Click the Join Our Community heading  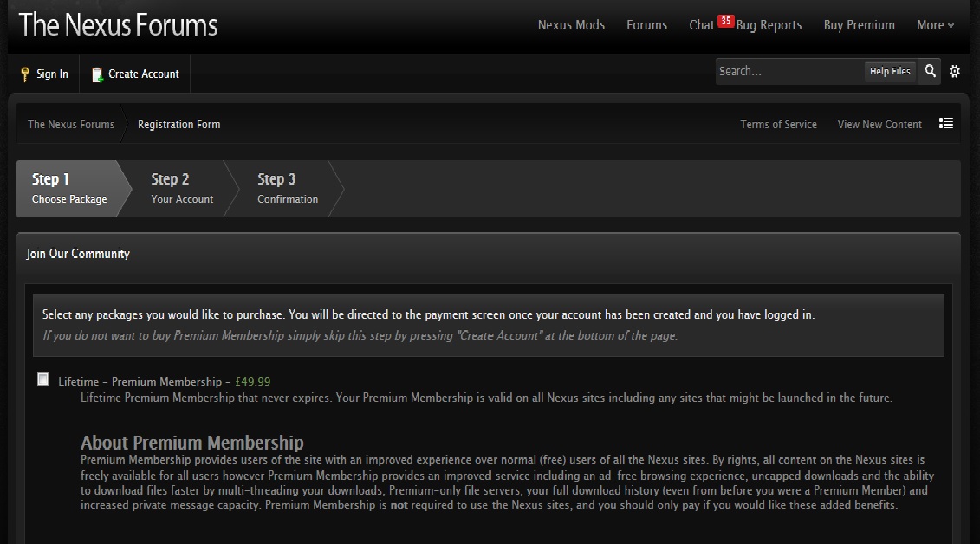(x=78, y=254)
